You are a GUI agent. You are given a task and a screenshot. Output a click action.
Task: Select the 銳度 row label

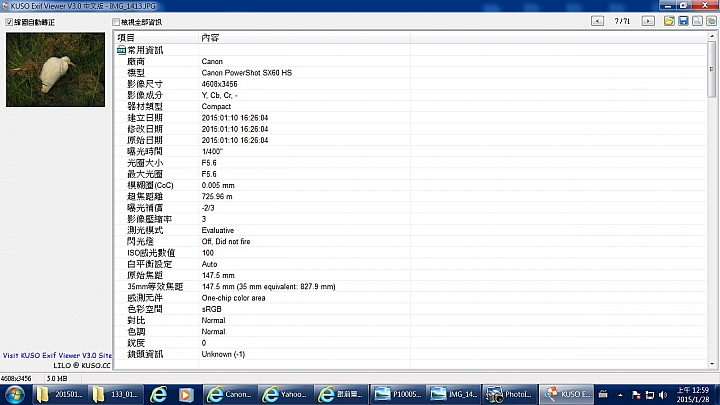[136, 343]
